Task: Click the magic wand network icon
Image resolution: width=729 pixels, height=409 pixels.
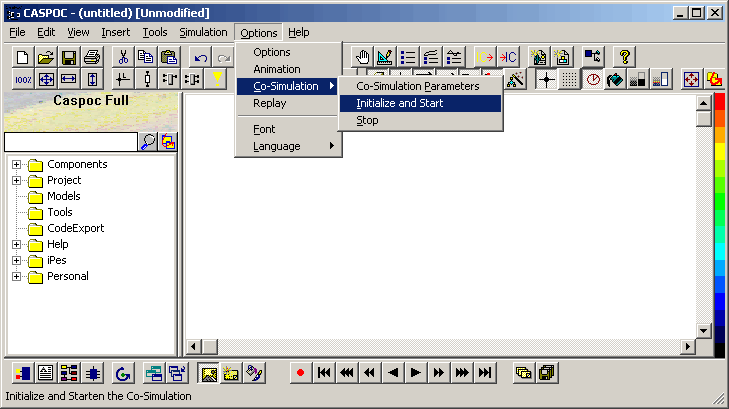Action: tap(516, 79)
